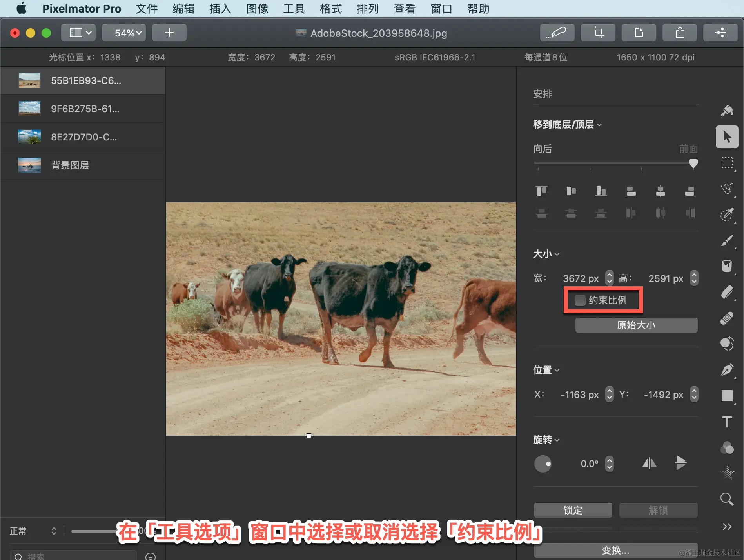The width and height of the screenshot is (744, 560).
Task: Align top edges
Action: coord(541,191)
